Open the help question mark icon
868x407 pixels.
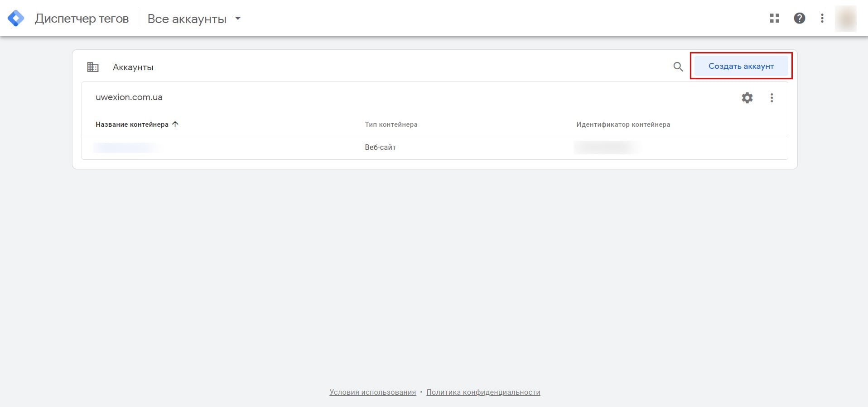[800, 18]
